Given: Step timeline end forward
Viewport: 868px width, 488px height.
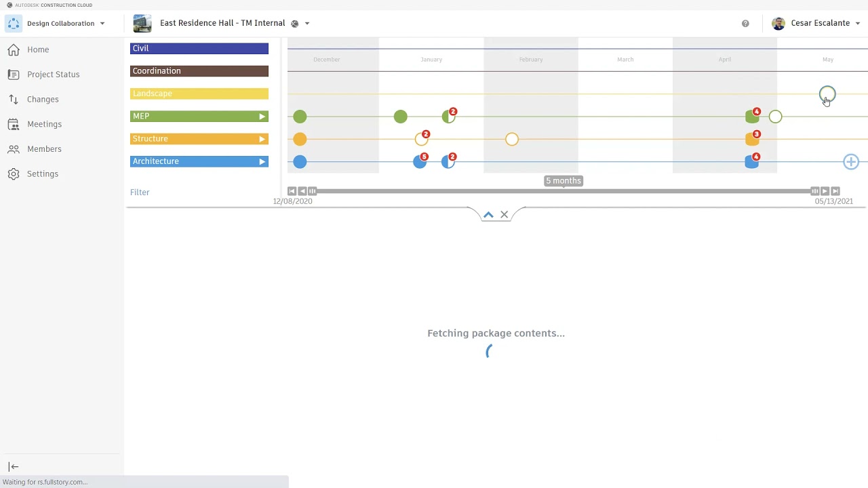Looking at the screenshot, I should [825, 191].
